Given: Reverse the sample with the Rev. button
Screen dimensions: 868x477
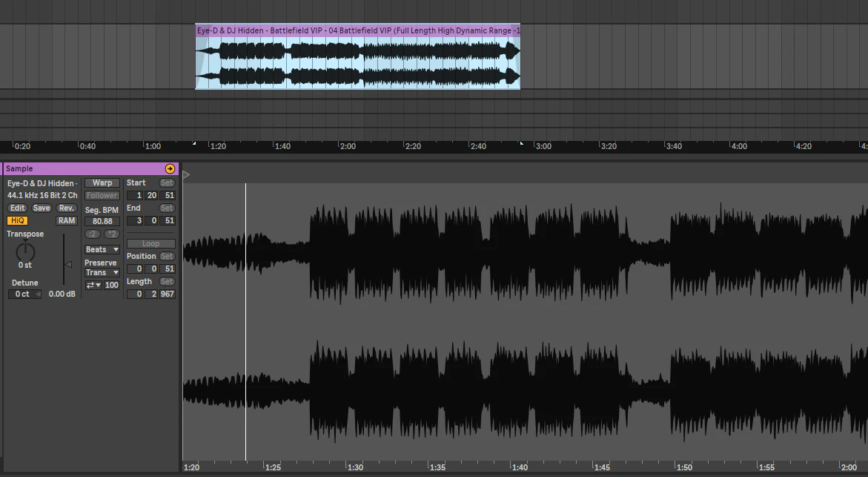Looking at the screenshot, I should click(x=67, y=208).
